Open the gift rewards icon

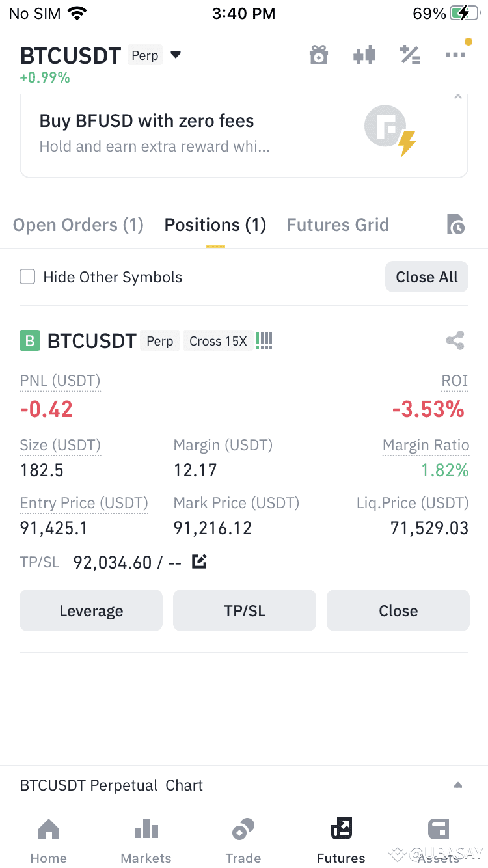[x=318, y=55]
